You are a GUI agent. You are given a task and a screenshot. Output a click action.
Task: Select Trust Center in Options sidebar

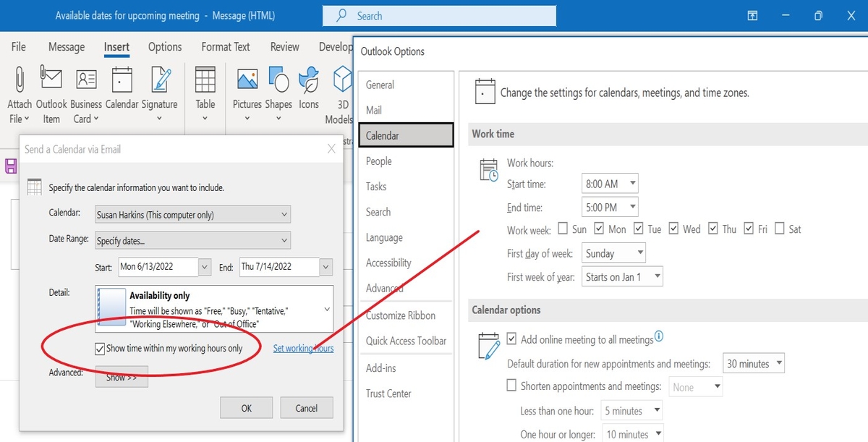[x=388, y=393]
